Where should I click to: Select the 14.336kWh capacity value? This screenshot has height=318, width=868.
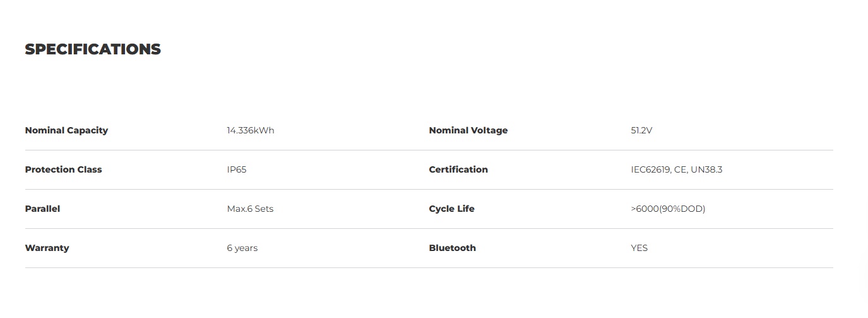[x=250, y=130]
